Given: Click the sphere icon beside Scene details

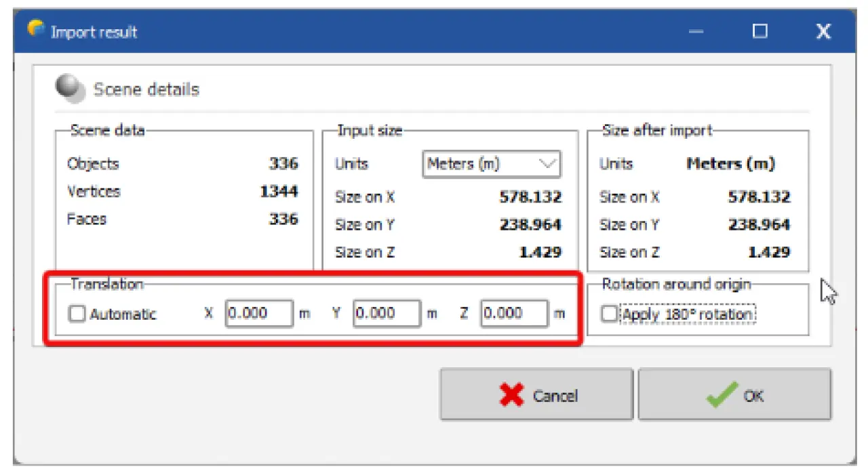Looking at the screenshot, I should [70, 89].
